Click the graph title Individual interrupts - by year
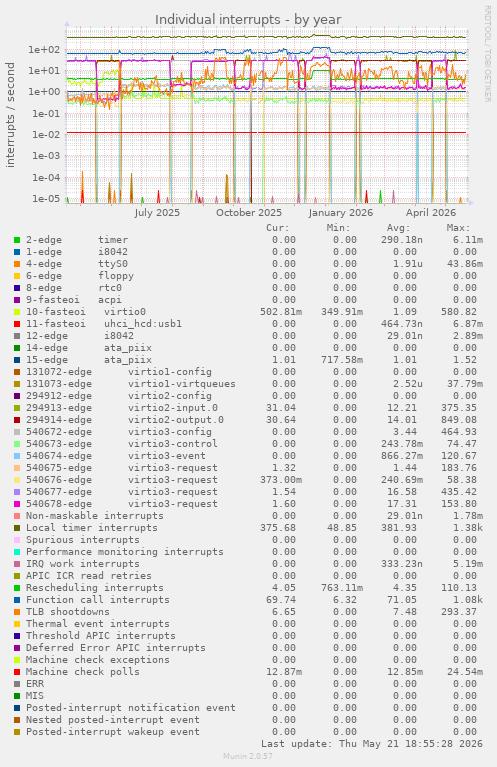The width and height of the screenshot is (497, 767). tap(248, 20)
